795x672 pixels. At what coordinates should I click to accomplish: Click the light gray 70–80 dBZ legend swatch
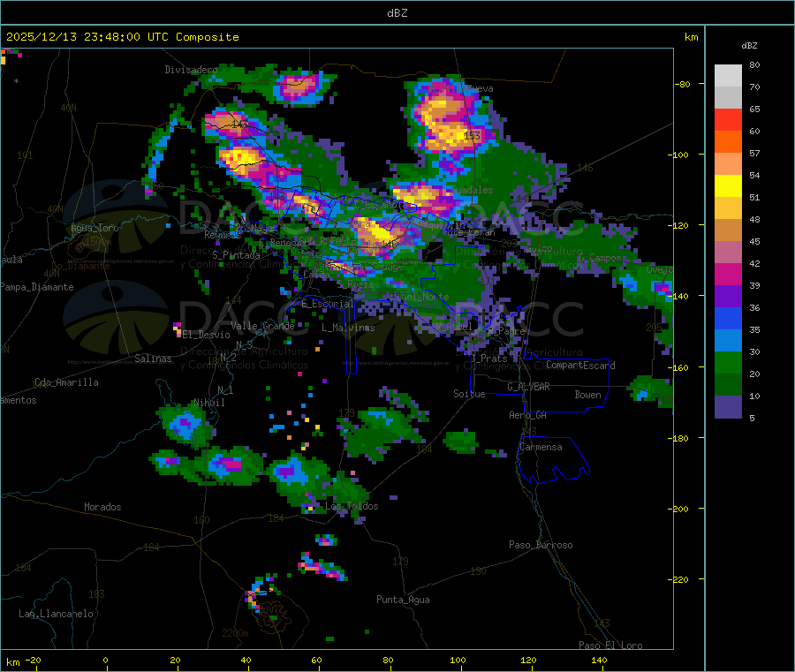click(x=728, y=76)
